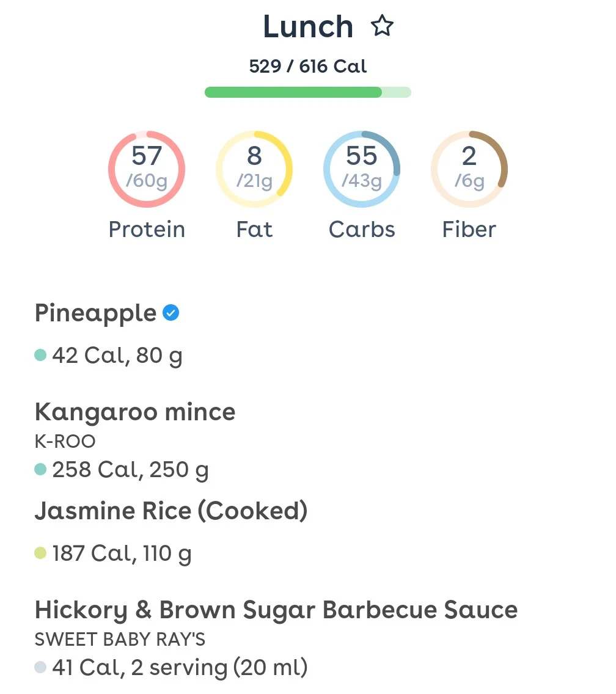Open the Kangaroo mince food entry
Screen dimensions: 616x694
click(308, 440)
